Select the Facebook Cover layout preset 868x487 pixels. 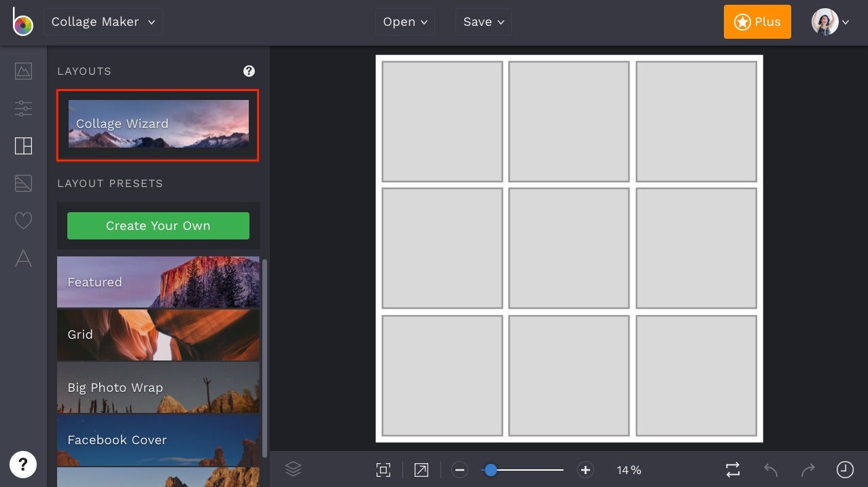[x=158, y=440]
